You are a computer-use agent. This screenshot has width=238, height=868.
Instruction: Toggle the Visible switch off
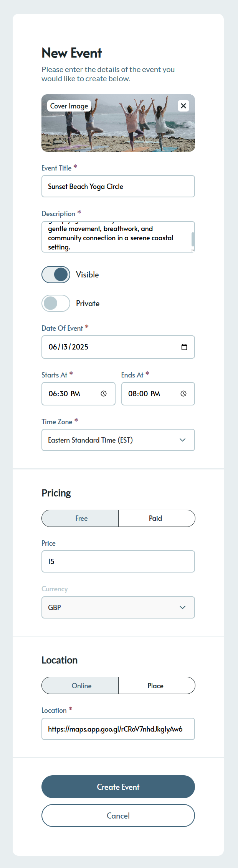56,274
